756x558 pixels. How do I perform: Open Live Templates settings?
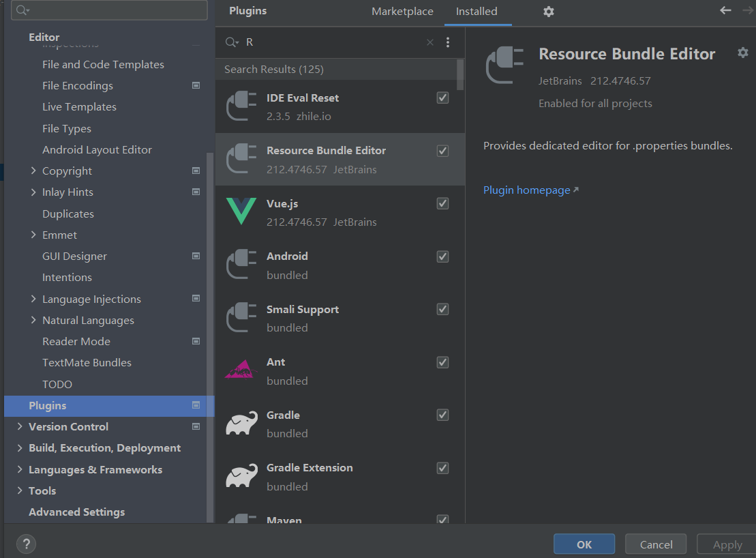79,106
